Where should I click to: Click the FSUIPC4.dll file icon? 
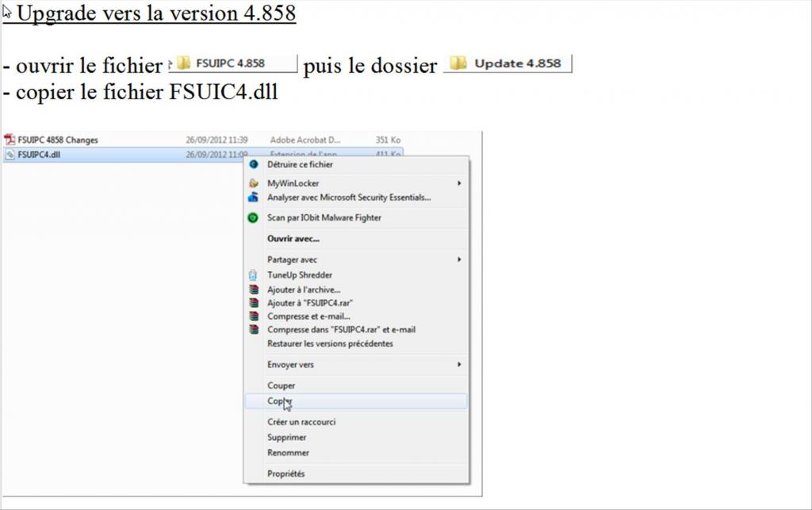point(10,155)
